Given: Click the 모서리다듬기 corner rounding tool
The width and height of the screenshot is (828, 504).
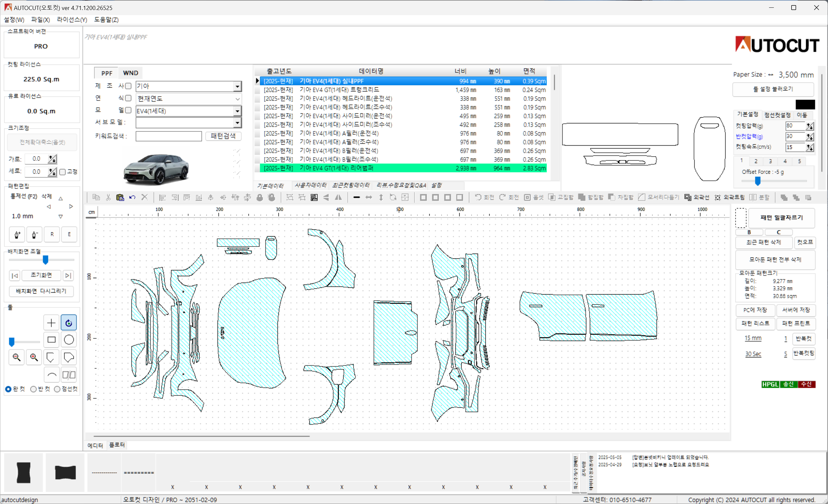Looking at the screenshot, I should (x=659, y=197).
